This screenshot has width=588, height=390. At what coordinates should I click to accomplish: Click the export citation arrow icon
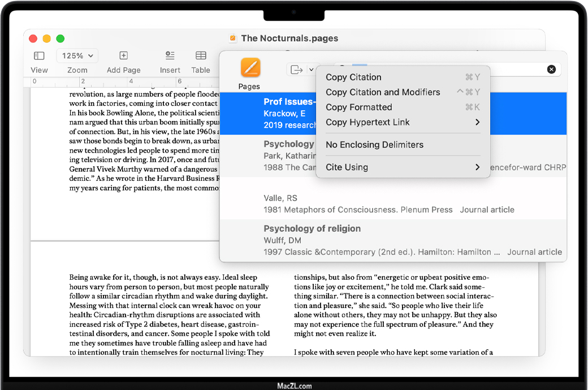[x=296, y=70]
